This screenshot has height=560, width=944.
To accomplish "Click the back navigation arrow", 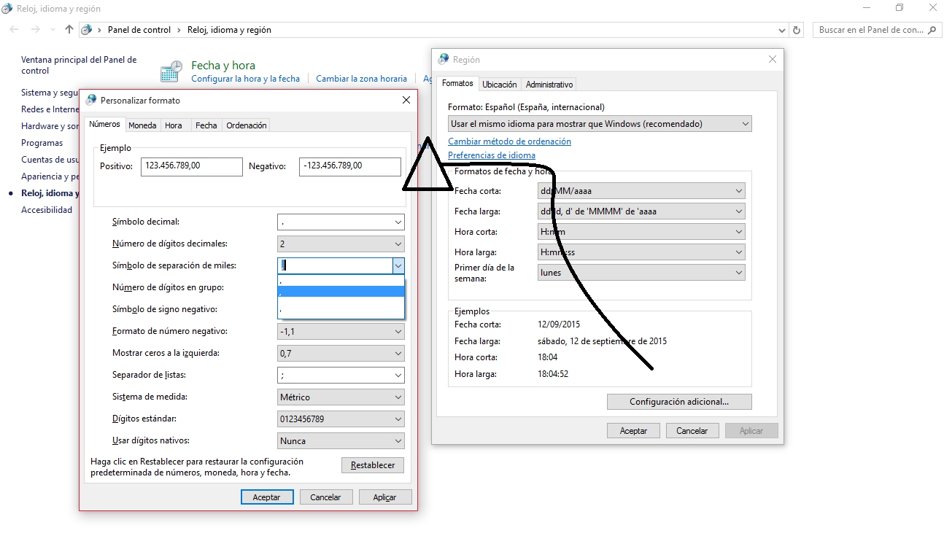I will click(x=14, y=29).
